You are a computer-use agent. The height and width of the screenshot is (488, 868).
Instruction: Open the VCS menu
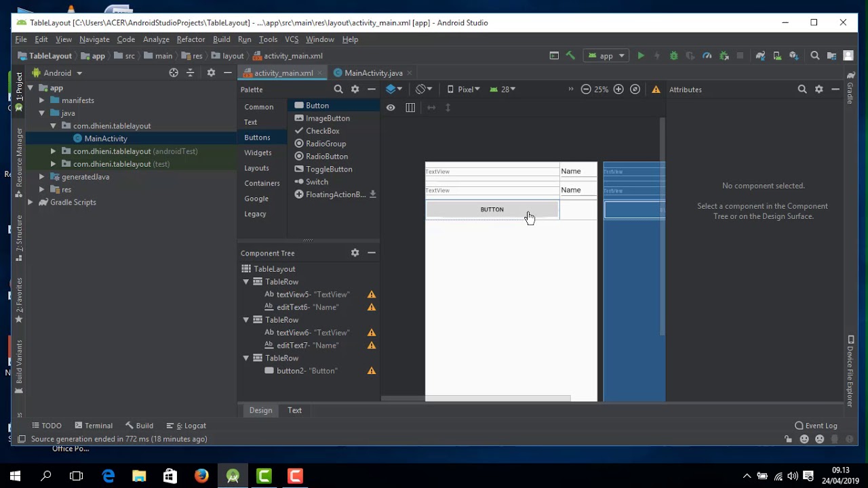tap(292, 39)
